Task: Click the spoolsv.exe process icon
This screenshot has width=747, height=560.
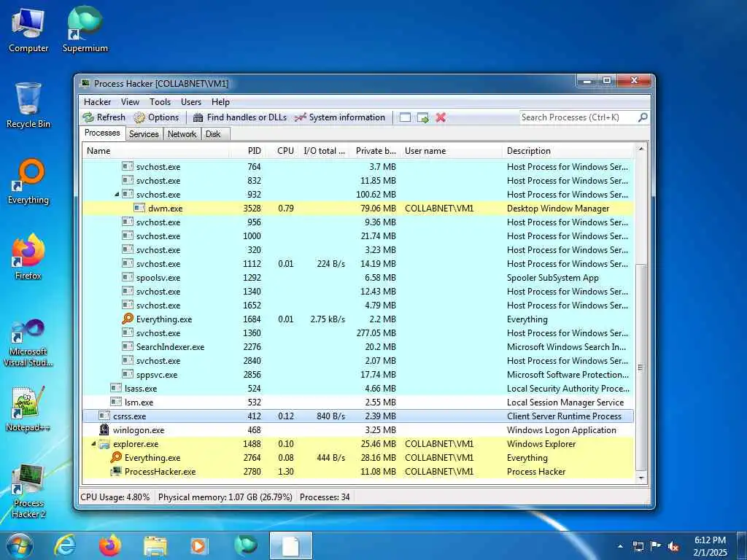Action: point(127,278)
